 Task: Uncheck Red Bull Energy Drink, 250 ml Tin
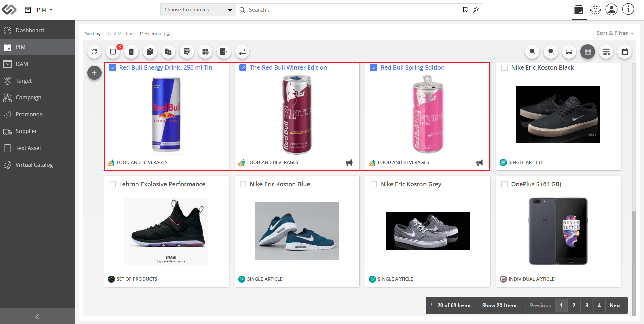(x=113, y=68)
